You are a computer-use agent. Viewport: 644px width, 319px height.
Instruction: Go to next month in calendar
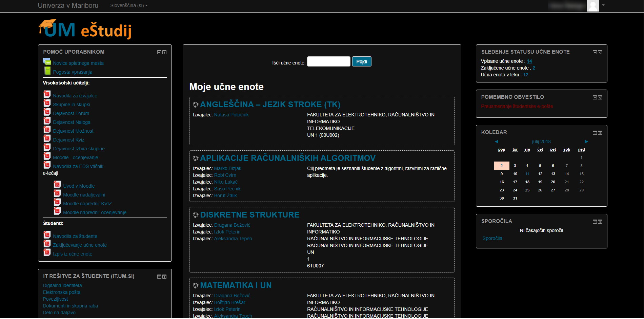click(586, 142)
